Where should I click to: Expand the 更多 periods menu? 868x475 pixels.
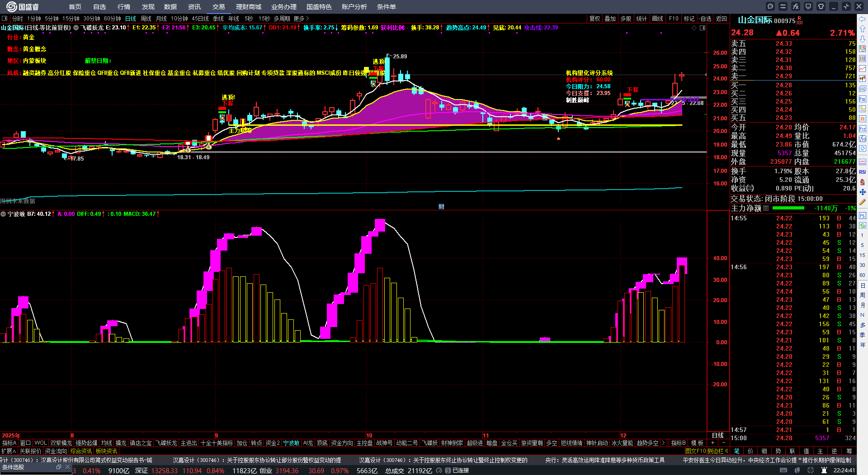tap(301, 19)
